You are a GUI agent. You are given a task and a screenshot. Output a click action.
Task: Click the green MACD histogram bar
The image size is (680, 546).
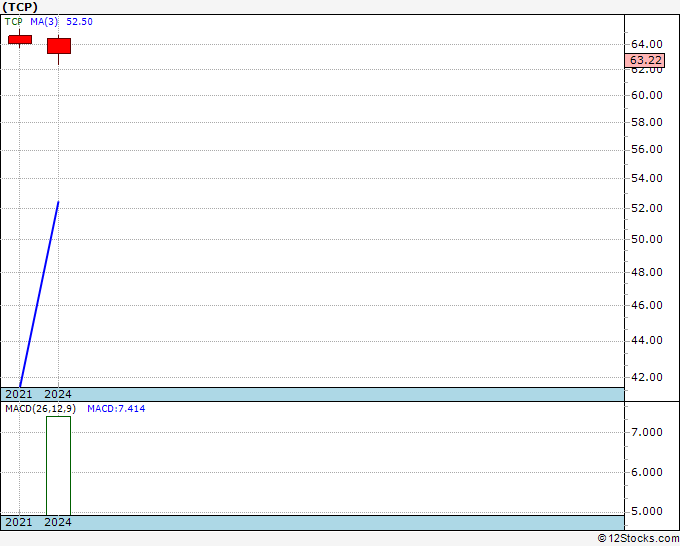59,466
